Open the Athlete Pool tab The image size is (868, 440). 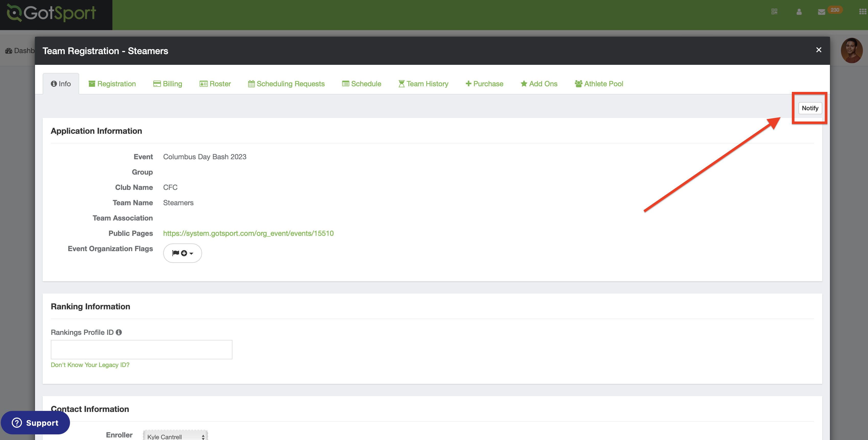pos(599,84)
